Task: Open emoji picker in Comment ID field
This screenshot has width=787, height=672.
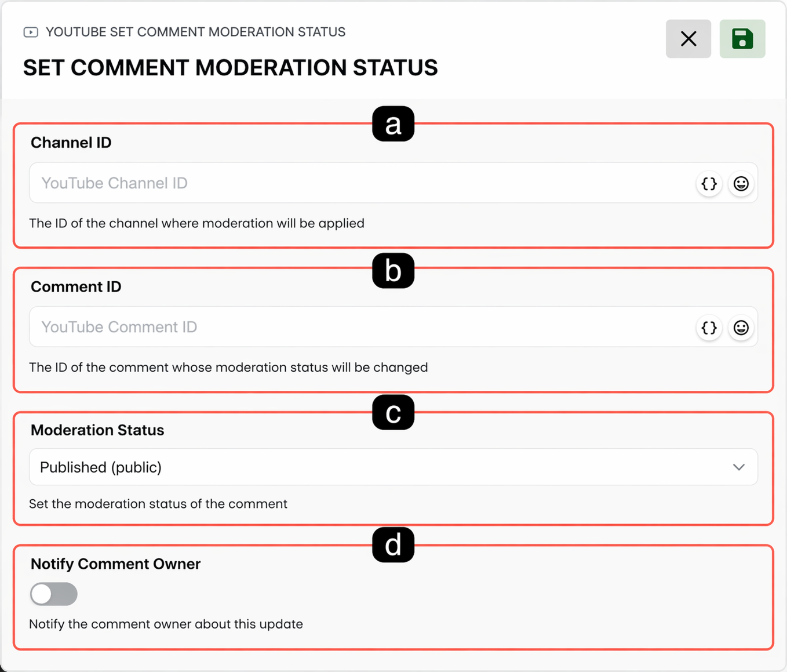Action: coord(741,328)
